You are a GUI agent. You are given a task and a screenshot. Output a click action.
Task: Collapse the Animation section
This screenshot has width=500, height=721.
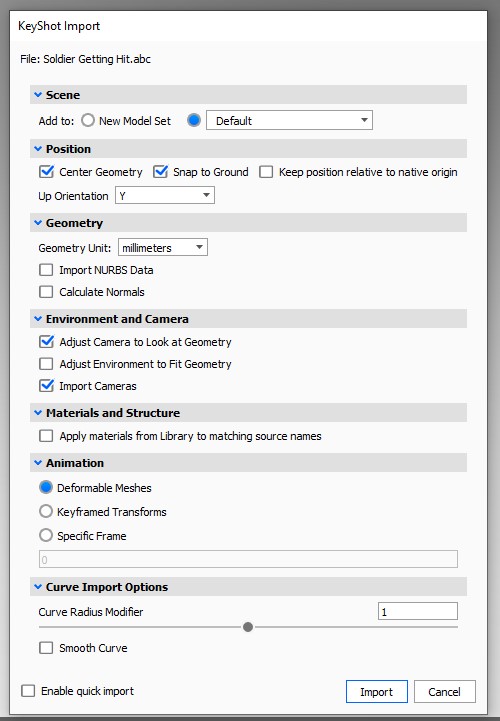tap(38, 463)
